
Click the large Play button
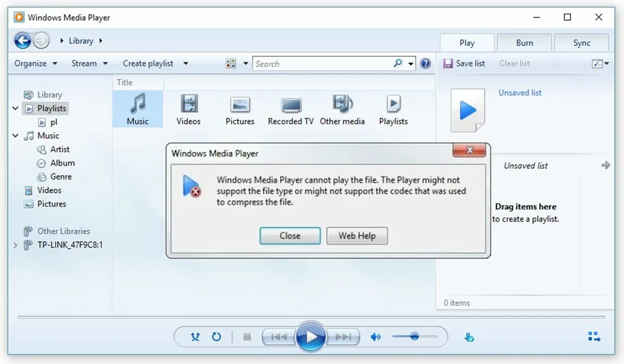(311, 337)
